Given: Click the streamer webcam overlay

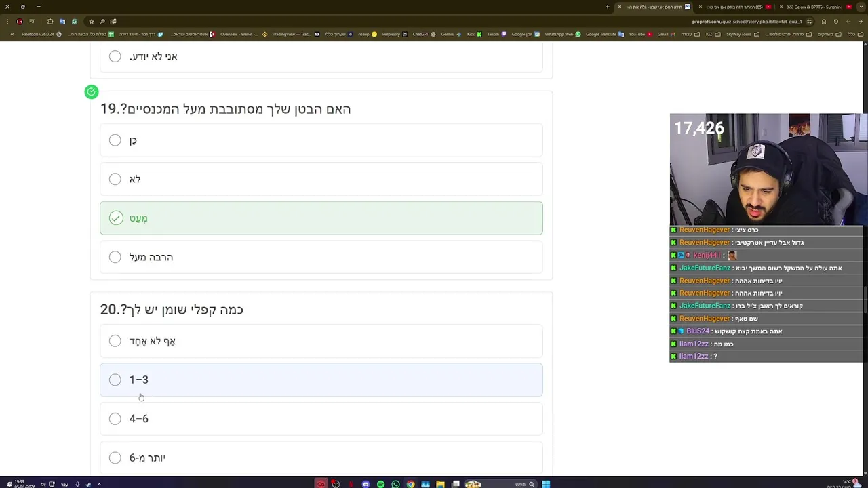Looking at the screenshot, I should 768,169.
